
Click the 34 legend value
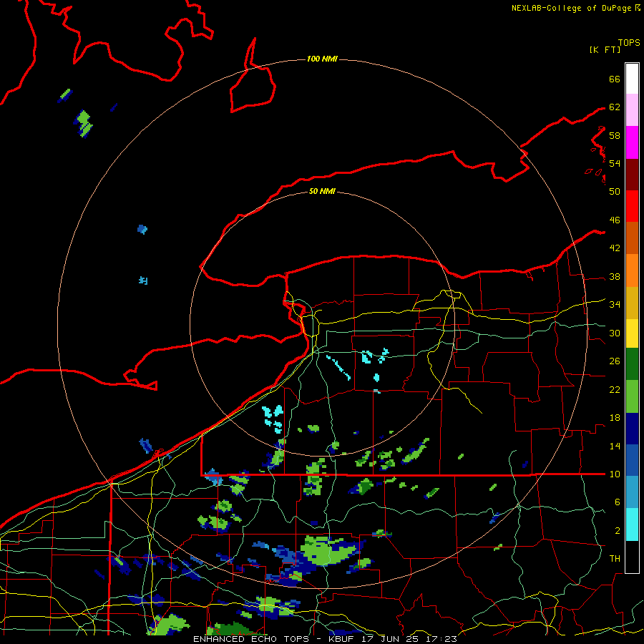615,305
